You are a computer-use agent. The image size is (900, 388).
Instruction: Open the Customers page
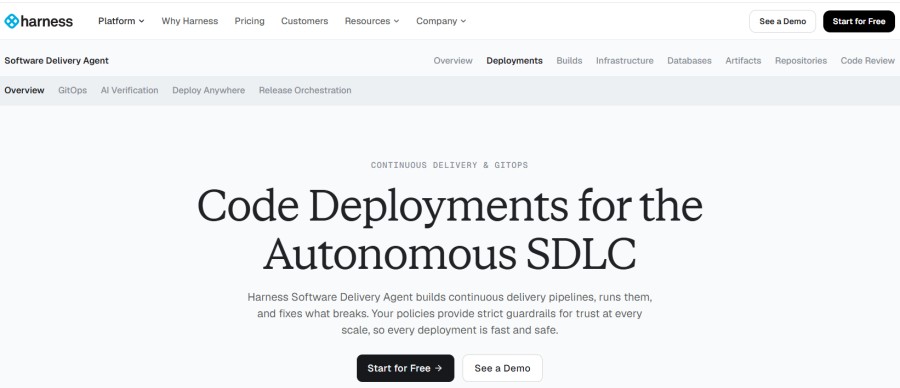(304, 21)
